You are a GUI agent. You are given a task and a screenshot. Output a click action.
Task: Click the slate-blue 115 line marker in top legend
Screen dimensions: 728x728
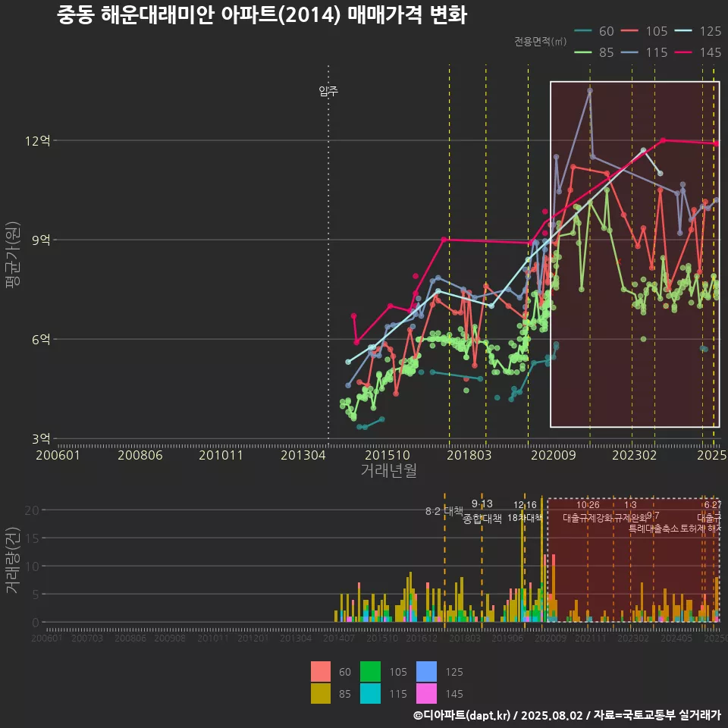(629, 52)
